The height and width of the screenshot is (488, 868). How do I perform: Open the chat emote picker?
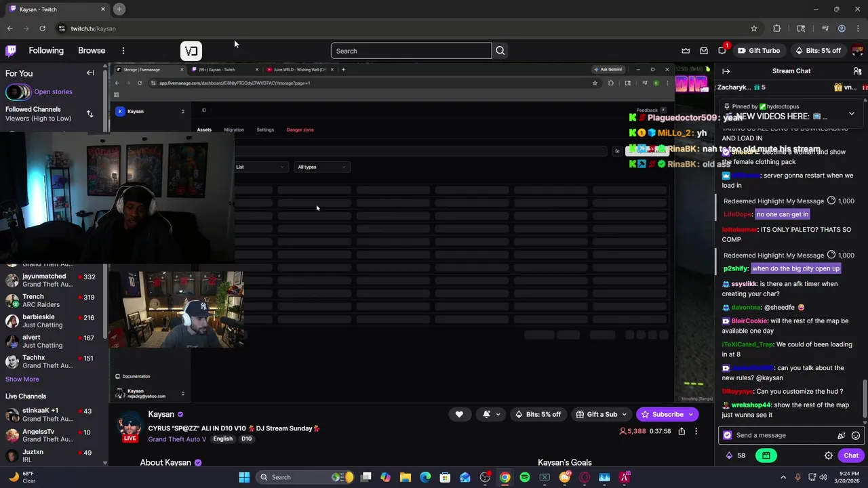tap(856, 436)
